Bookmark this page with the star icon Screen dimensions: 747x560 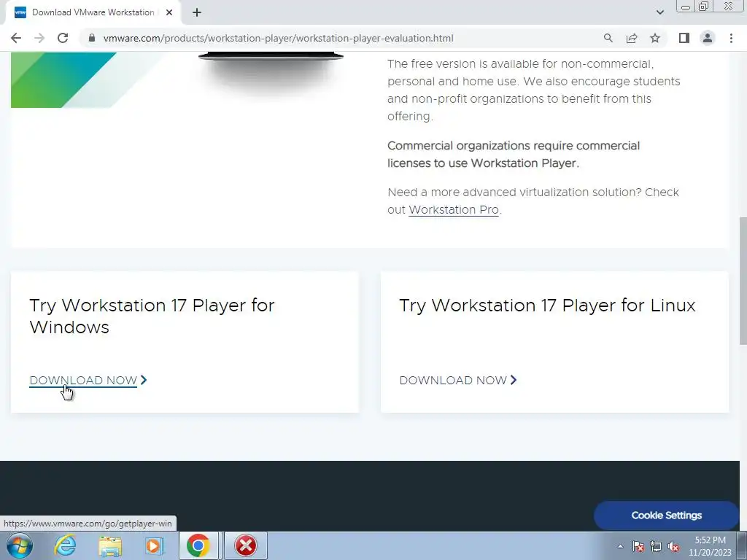(x=655, y=38)
